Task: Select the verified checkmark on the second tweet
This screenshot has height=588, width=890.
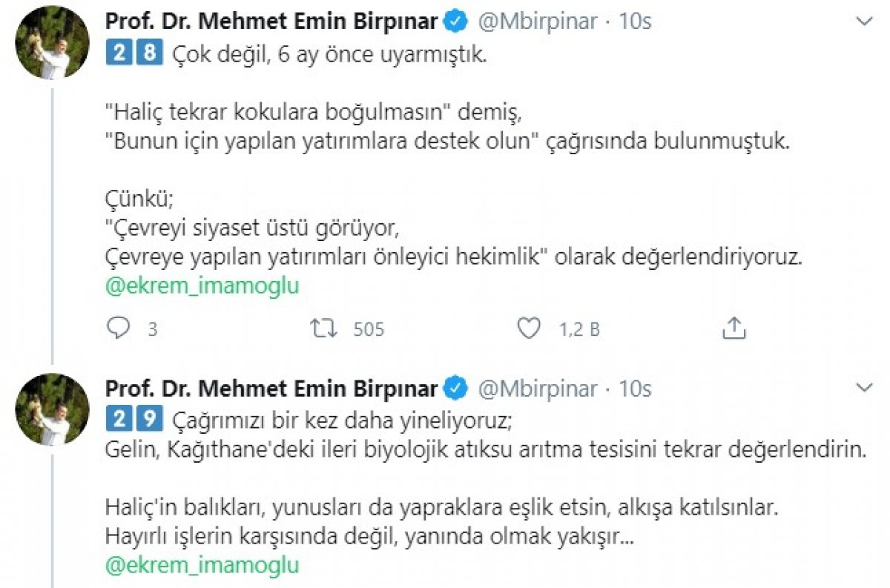Action: (454, 386)
